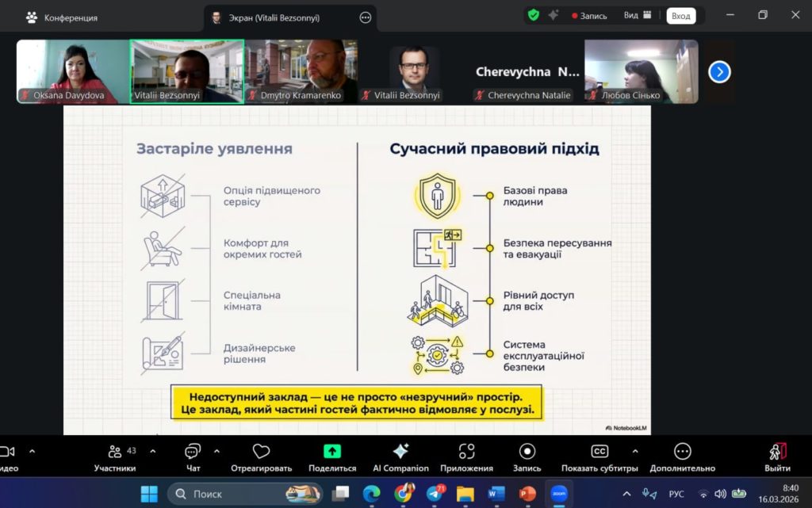
Task: Toggle Показать субтитры captions on
Action: (x=600, y=452)
